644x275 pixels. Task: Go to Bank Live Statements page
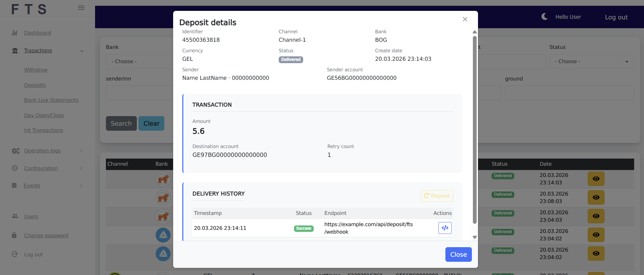pos(51,100)
